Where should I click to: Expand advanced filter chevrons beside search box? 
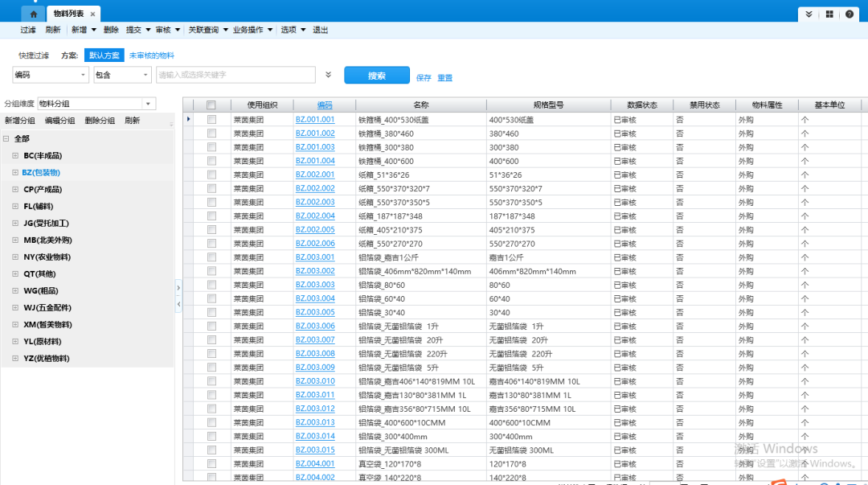pyautogui.click(x=328, y=75)
